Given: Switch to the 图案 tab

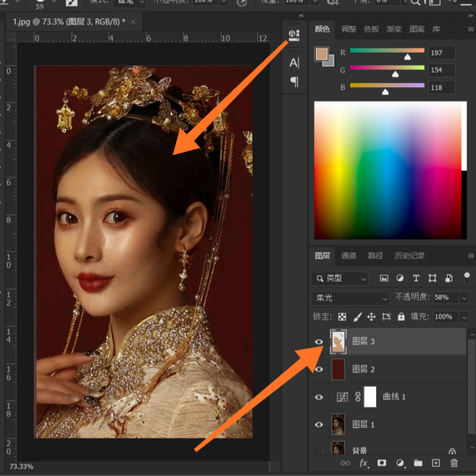Looking at the screenshot, I should 417,29.
